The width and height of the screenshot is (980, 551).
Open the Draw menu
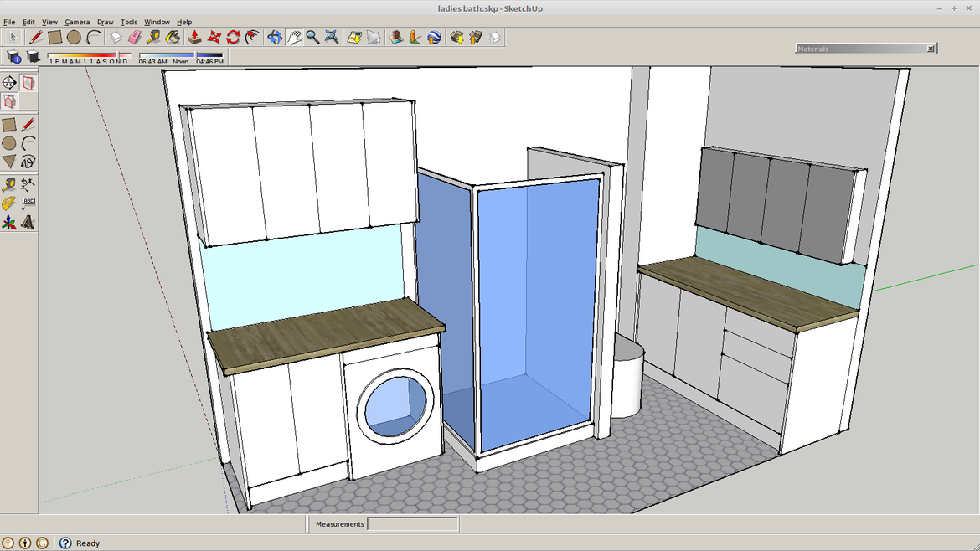click(x=105, y=22)
